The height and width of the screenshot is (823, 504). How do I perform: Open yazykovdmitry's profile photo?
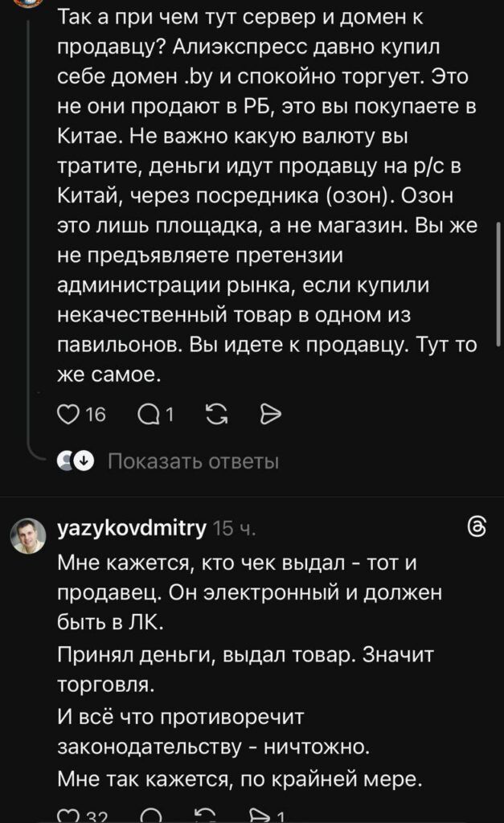pos(28,536)
